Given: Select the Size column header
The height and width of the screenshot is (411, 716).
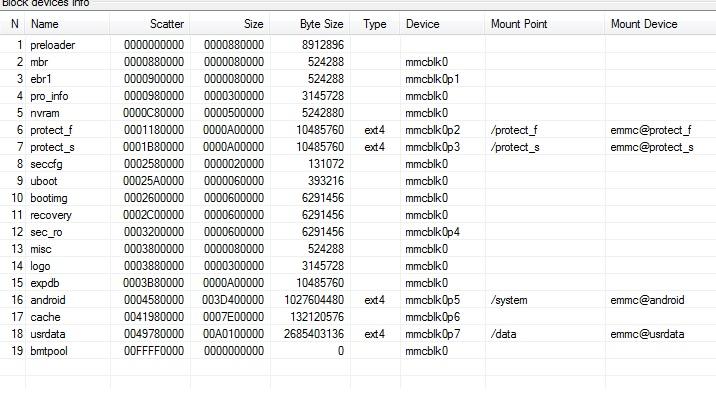Looking at the screenshot, I should click(x=230, y=24).
